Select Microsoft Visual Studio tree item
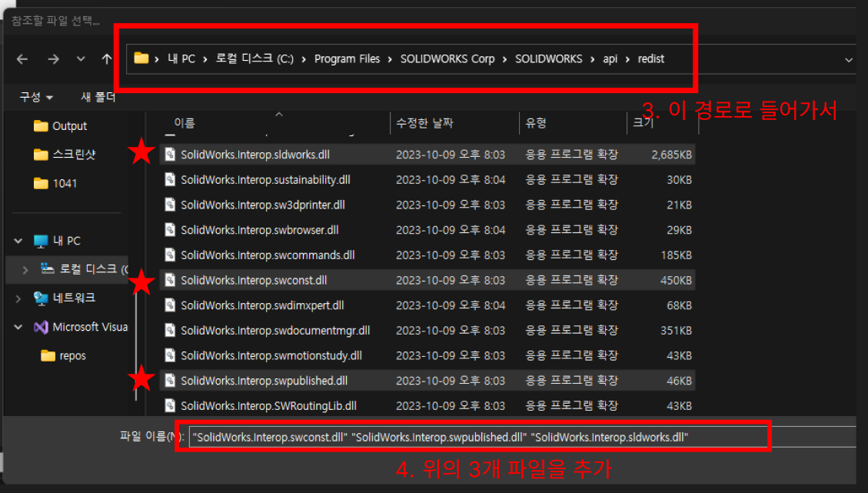 tap(90, 327)
